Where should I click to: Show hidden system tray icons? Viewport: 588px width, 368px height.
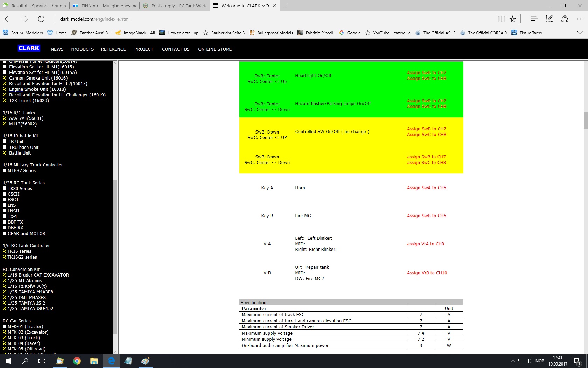pos(512,361)
